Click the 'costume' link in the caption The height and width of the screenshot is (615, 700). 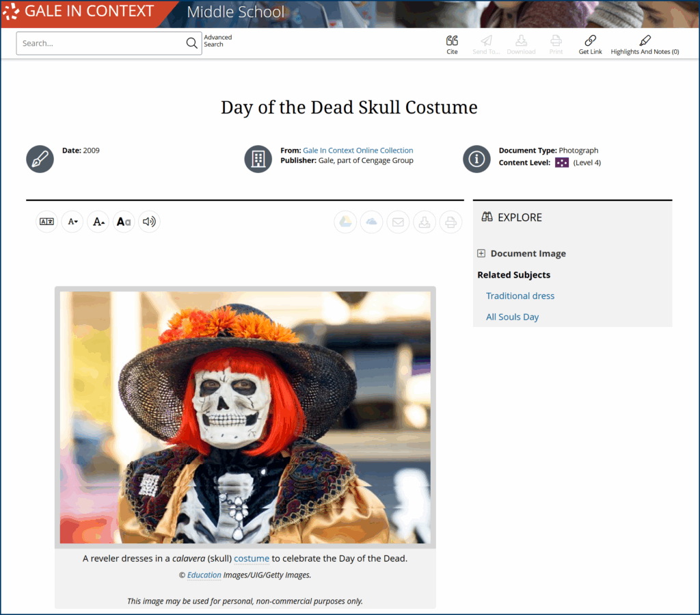point(251,559)
